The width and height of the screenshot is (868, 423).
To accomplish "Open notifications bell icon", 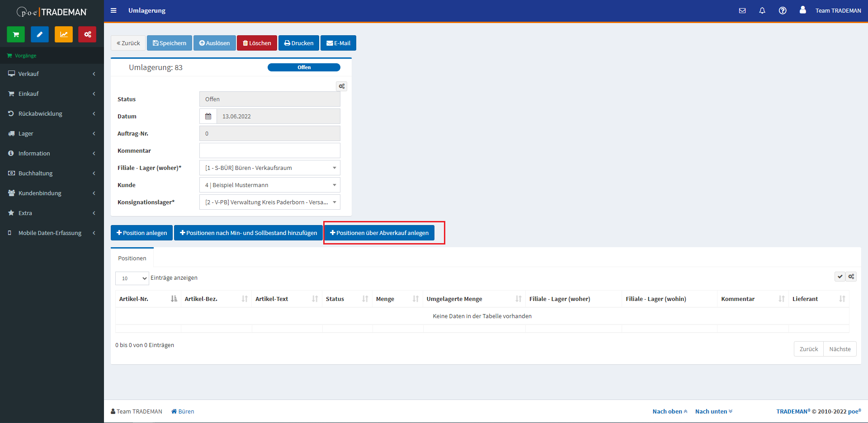I will click(x=762, y=10).
